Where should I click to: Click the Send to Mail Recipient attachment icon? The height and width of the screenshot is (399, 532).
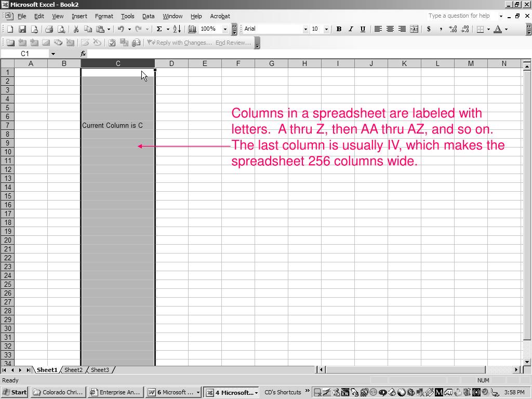[x=136, y=43]
